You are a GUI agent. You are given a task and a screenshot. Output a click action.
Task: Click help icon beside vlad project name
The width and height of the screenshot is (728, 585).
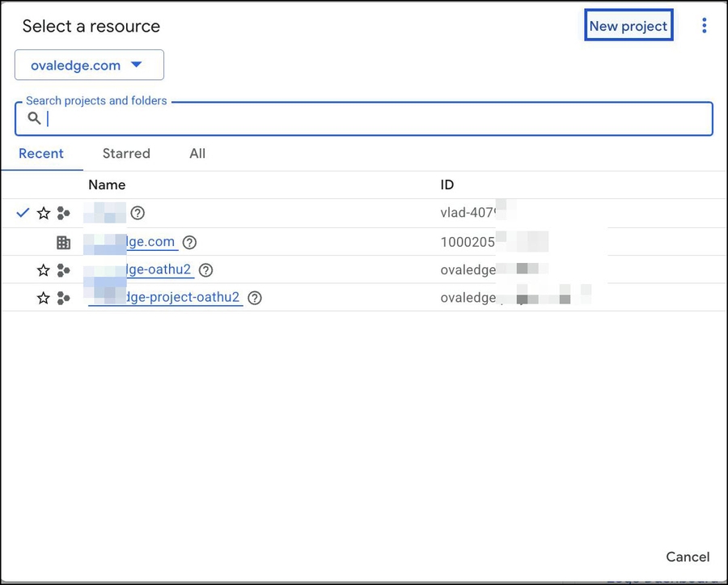click(138, 214)
